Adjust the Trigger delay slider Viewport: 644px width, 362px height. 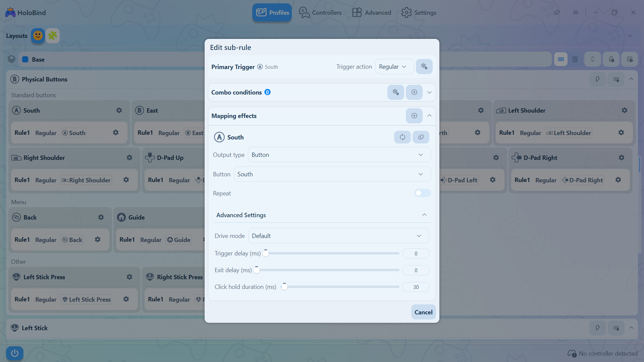pyautogui.click(x=332, y=253)
